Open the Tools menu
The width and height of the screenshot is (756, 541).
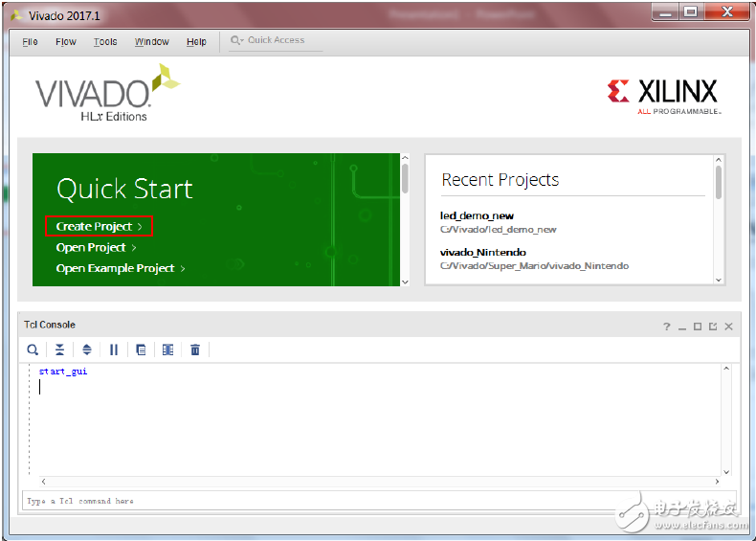tap(105, 42)
